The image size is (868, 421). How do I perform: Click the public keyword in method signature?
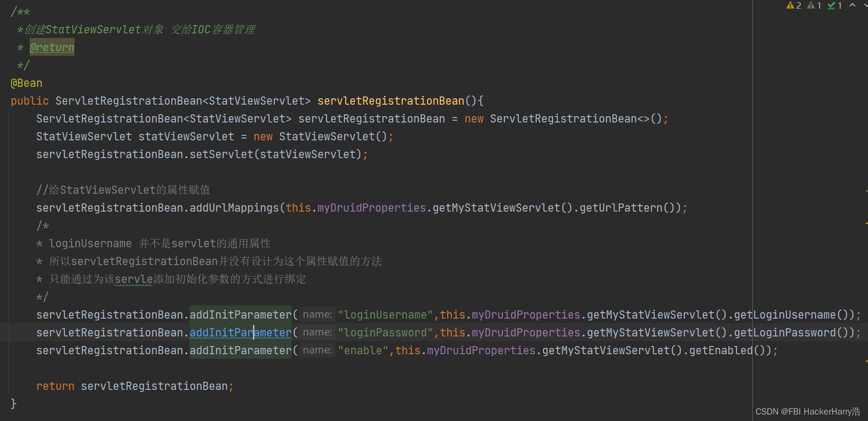(30, 101)
